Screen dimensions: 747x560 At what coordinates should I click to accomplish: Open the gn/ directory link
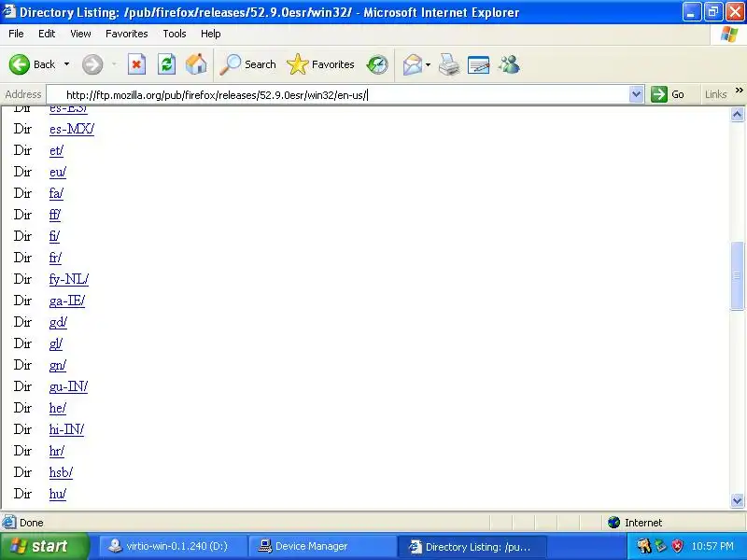point(58,365)
